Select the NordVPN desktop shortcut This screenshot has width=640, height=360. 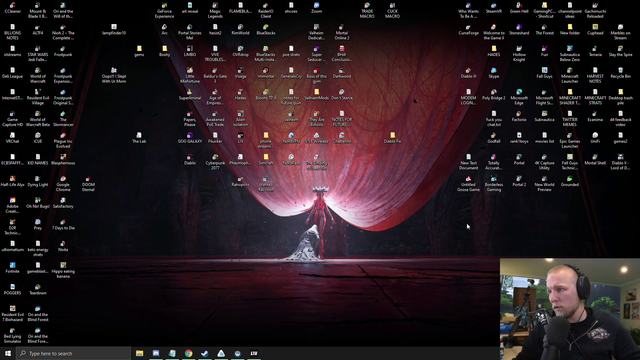tap(291, 138)
